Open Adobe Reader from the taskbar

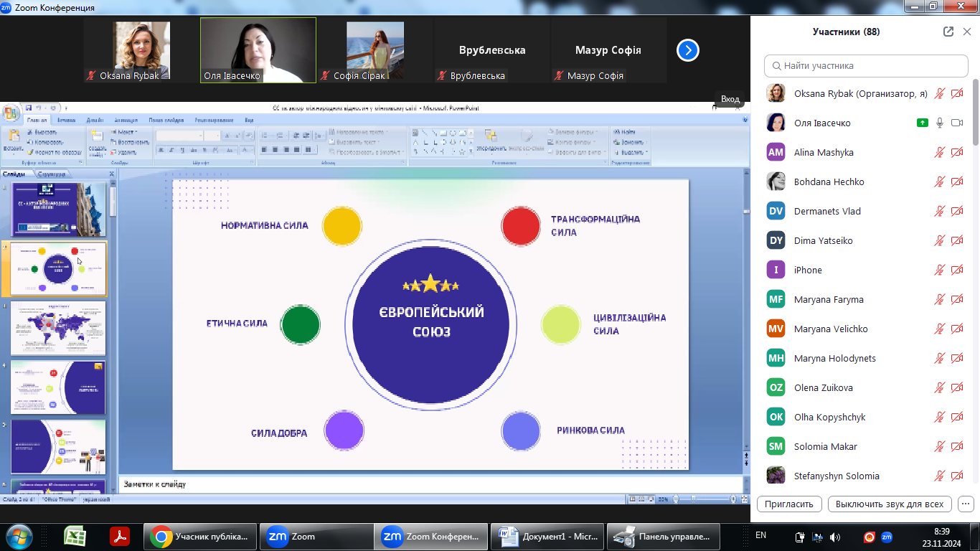[119, 536]
